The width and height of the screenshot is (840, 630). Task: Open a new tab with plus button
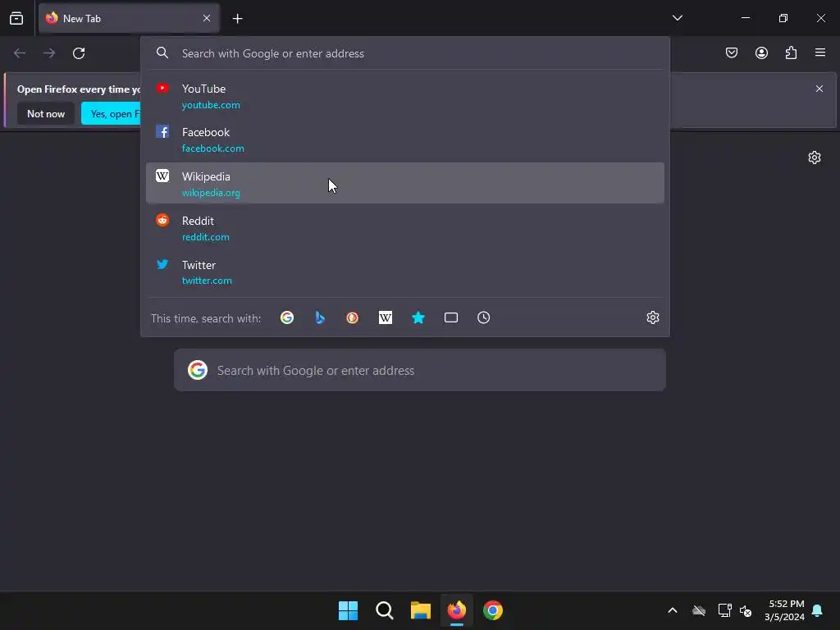point(237,19)
